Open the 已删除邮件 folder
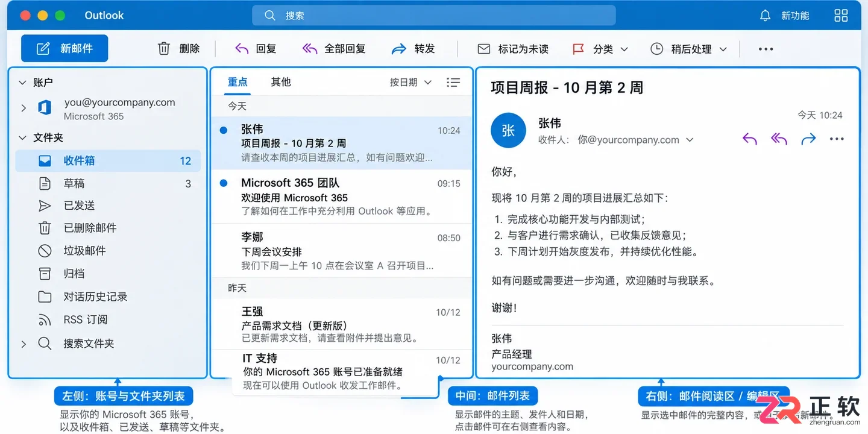Screen dimensions: 868x434 coord(108,228)
